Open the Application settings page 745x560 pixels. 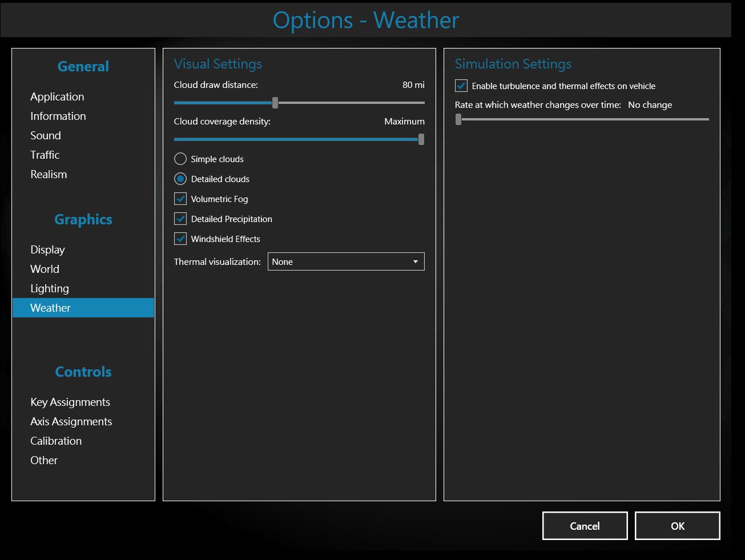click(x=57, y=96)
